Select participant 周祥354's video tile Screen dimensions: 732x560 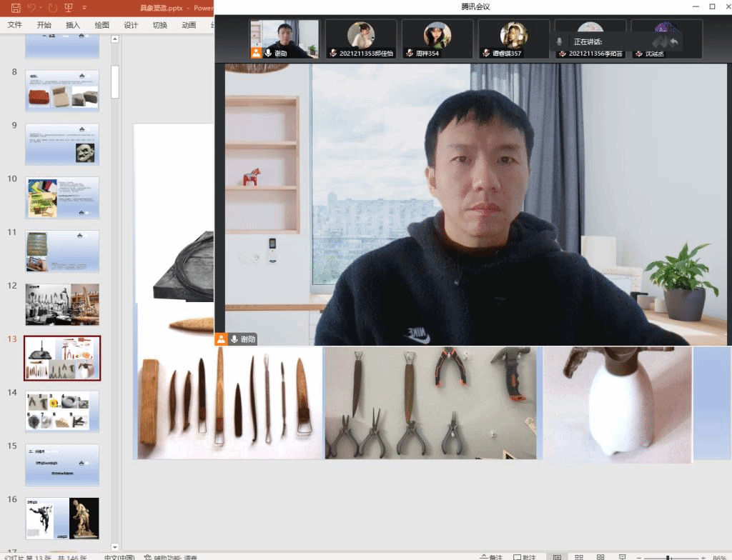(x=437, y=39)
